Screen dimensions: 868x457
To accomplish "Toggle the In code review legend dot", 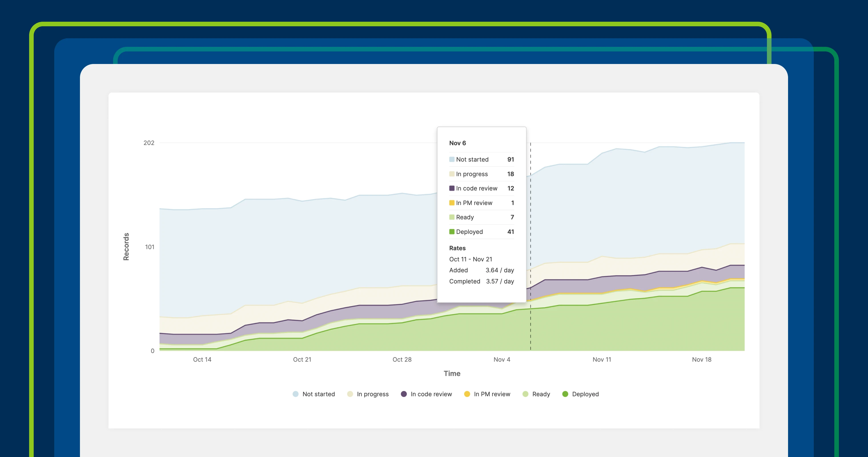I will pos(404,394).
